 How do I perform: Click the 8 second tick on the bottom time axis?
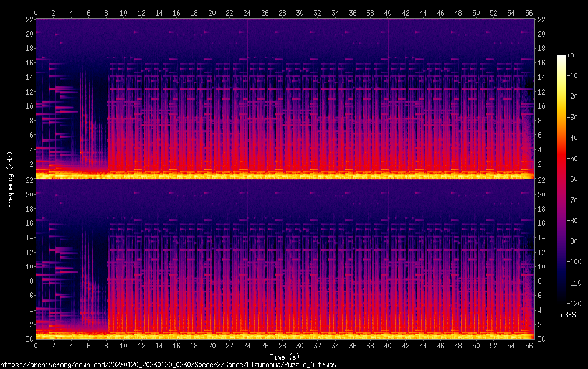[107, 345]
